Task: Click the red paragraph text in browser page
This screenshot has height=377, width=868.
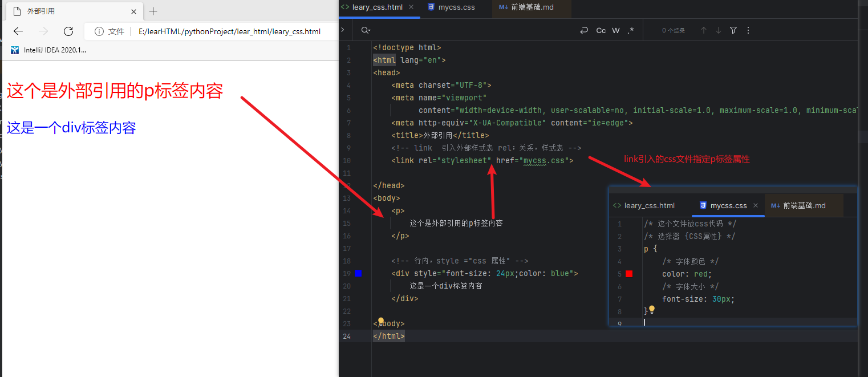Action: (115, 91)
